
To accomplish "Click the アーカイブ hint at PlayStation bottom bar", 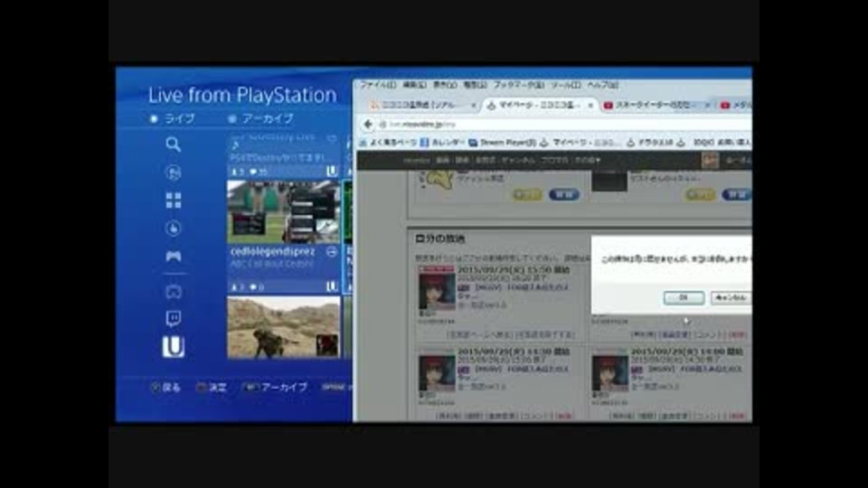I will click(275, 388).
